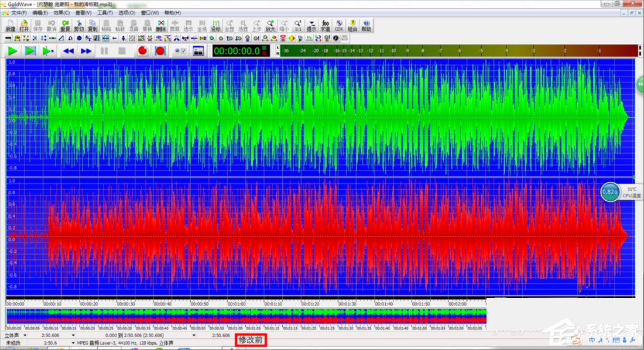Click the 复制 (Copy) toolbar icon

click(x=93, y=25)
